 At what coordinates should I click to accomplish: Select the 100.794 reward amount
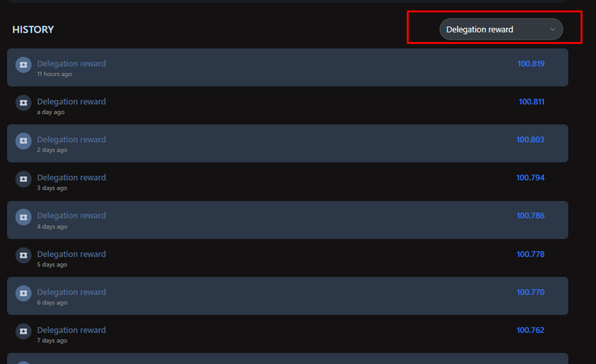(530, 178)
